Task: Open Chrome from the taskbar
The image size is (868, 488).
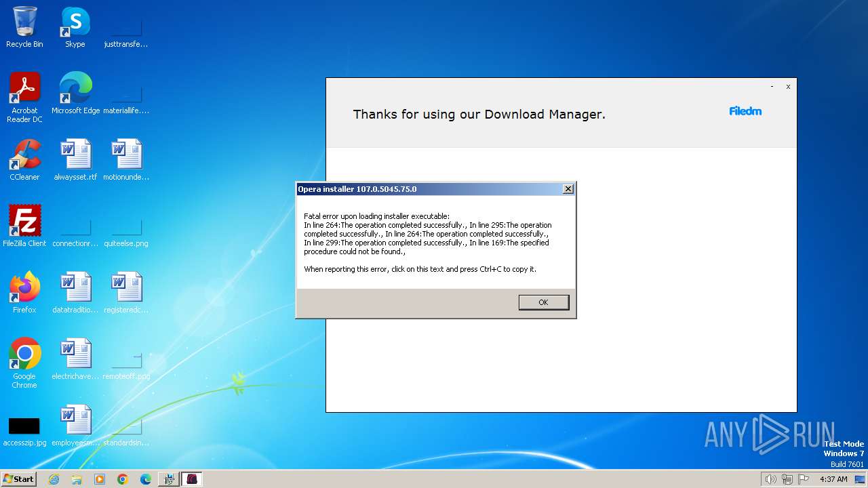Action: (x=123, y=479)
